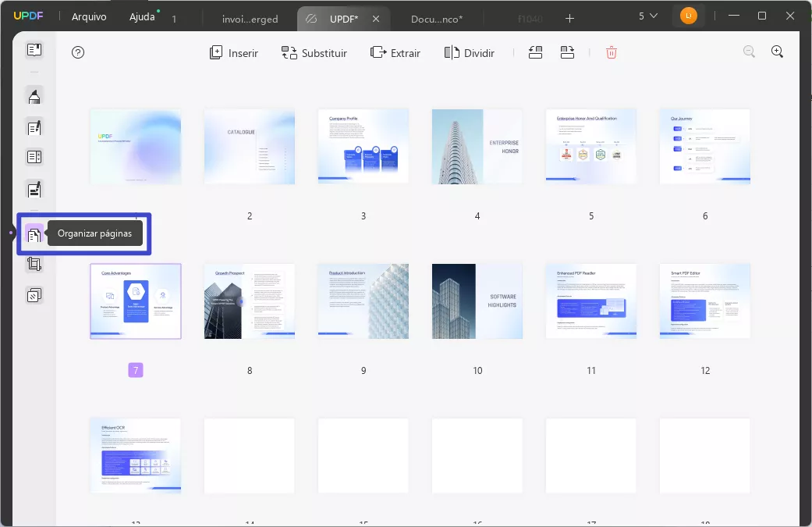Viewport: 812px width, 527px height.
Task: Rotate selected page right
Action: (567, 52)
